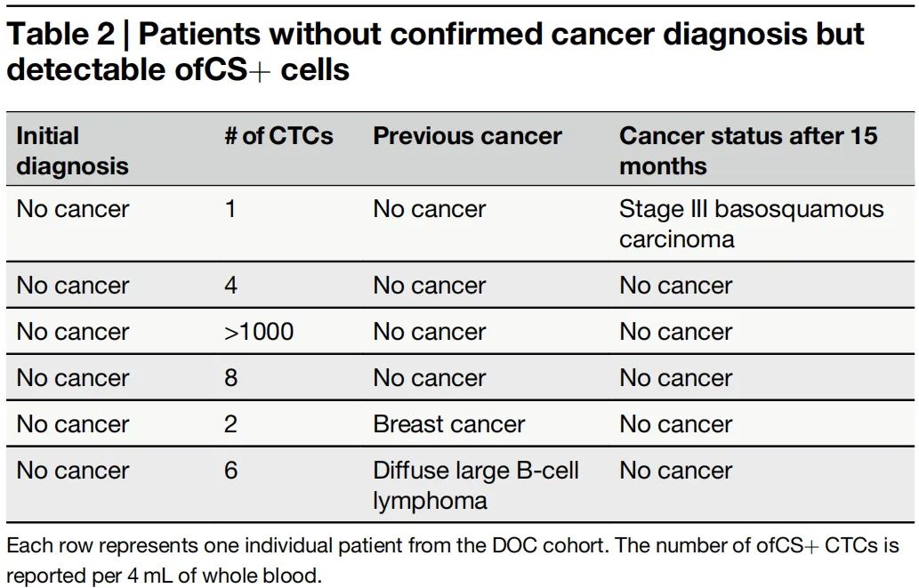This screenshot has height=588, width=919.
Task: Select the "Previous cancer" column header
Action: (467, 136)
